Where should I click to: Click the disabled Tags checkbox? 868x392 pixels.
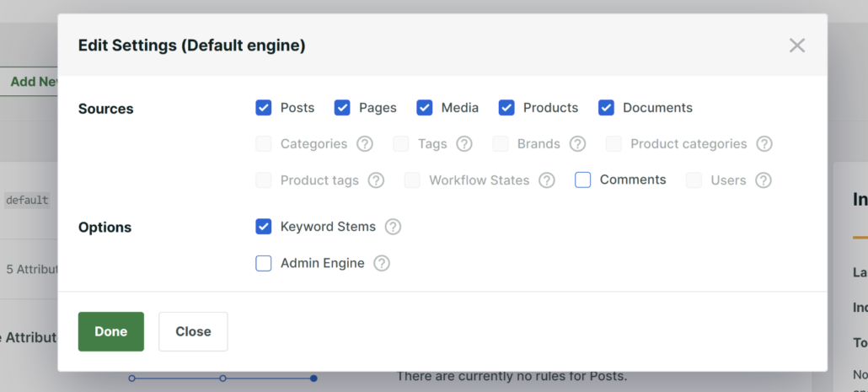401,144
